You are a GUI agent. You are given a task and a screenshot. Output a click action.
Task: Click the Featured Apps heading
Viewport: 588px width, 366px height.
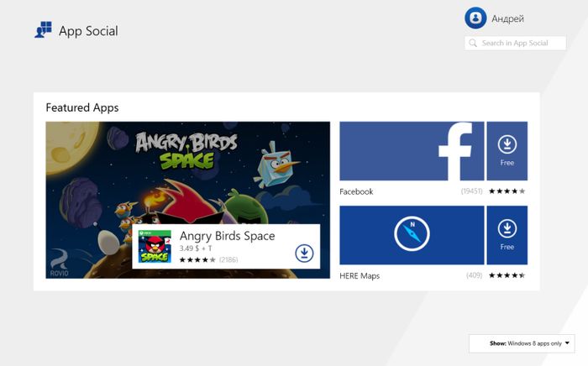tap(82, 108)
